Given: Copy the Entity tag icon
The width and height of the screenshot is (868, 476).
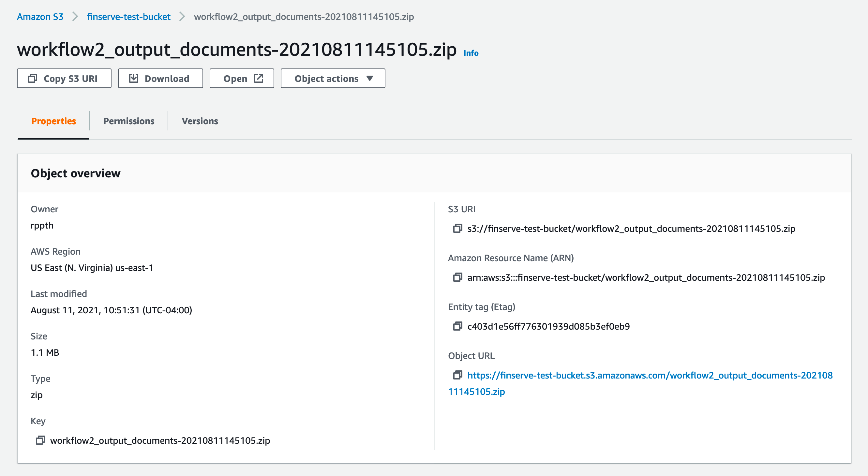Looking at the screenshot, I should (457, 326).
